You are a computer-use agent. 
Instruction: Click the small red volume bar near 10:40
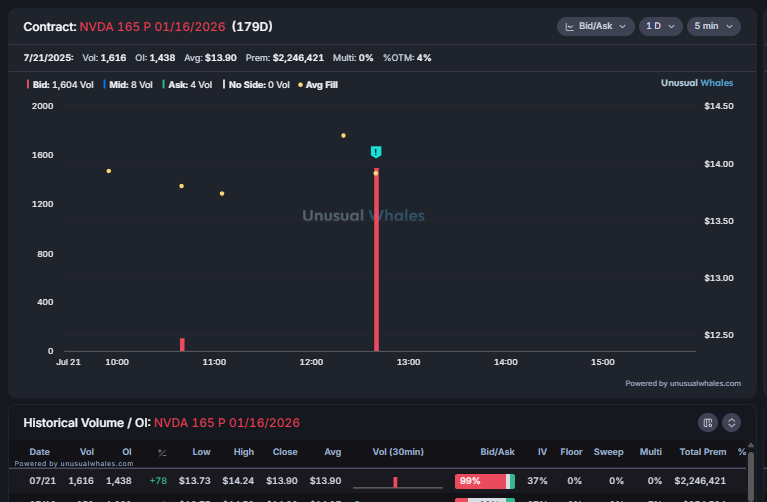pos(182,344)
